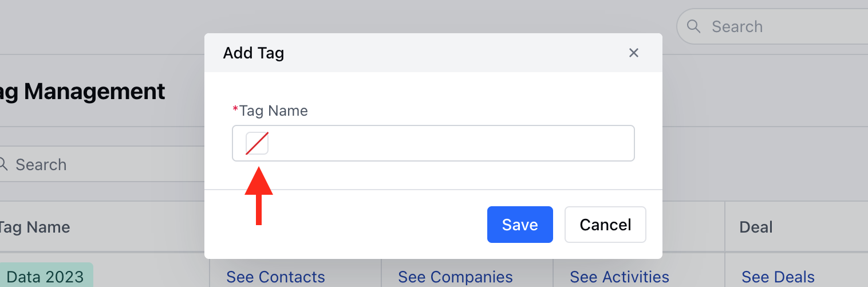The image size is (868, 287).
Task: Open the tag color picker swatch
Action: (x=257, y=143)
